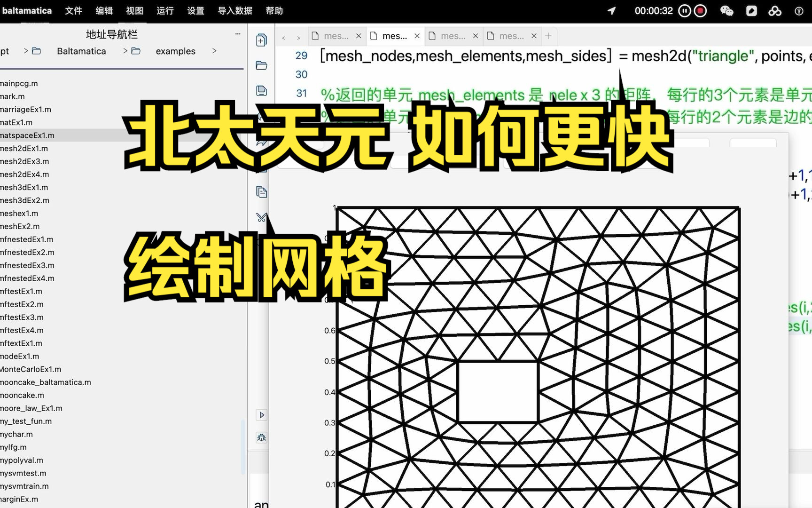Click the location arrow icon in menu bar
This screenshot has width=812, height=508.
point(611,11)
